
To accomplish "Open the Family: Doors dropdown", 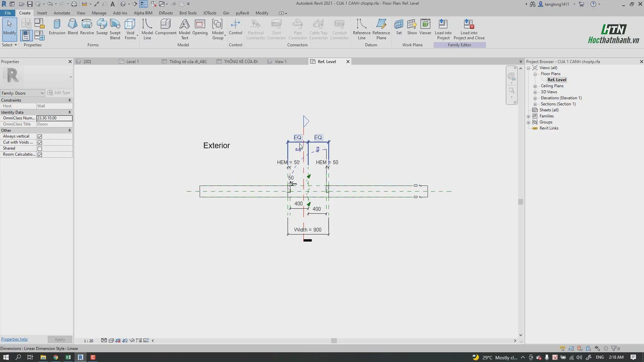I will coord(23,93).
